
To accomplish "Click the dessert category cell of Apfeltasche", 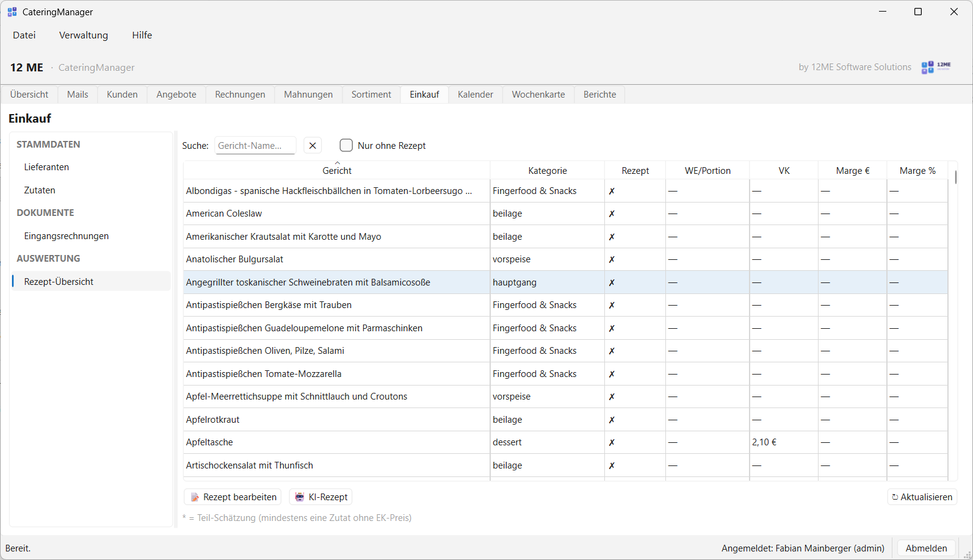I will pyautogui.click(x=548, y=442).
